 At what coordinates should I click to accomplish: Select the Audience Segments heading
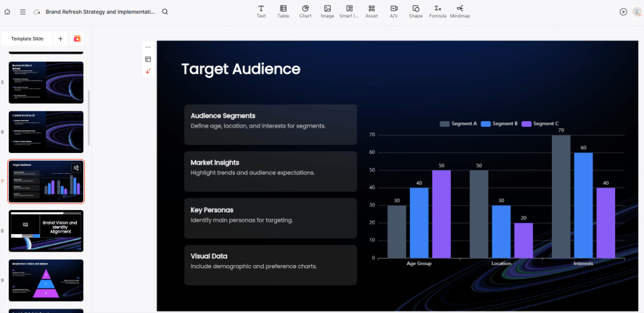(223, 116)
